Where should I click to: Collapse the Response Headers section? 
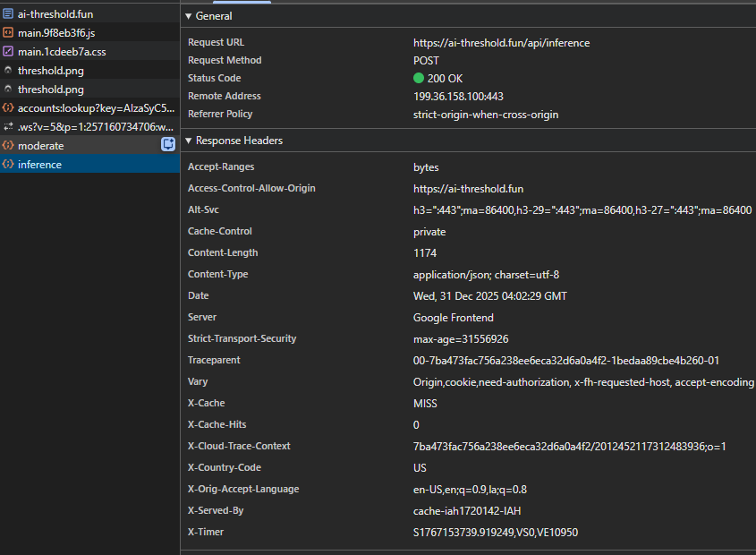(x=189, y=141)
